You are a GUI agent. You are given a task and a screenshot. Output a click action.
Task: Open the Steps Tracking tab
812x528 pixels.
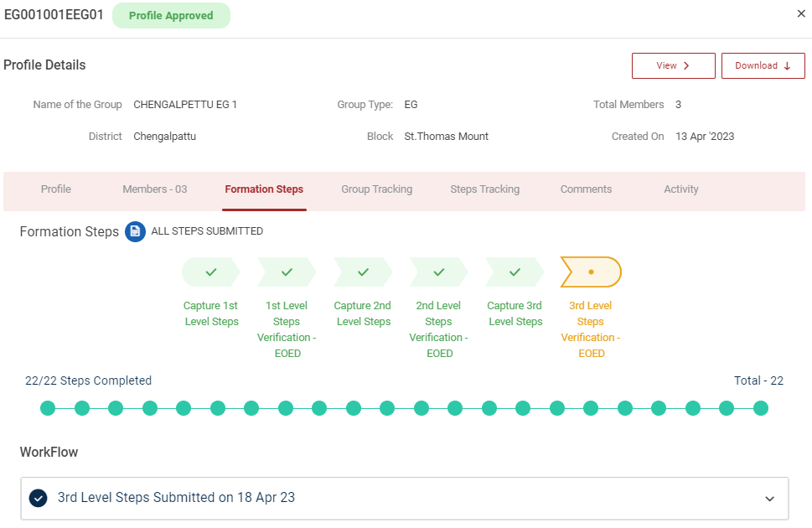484,189
